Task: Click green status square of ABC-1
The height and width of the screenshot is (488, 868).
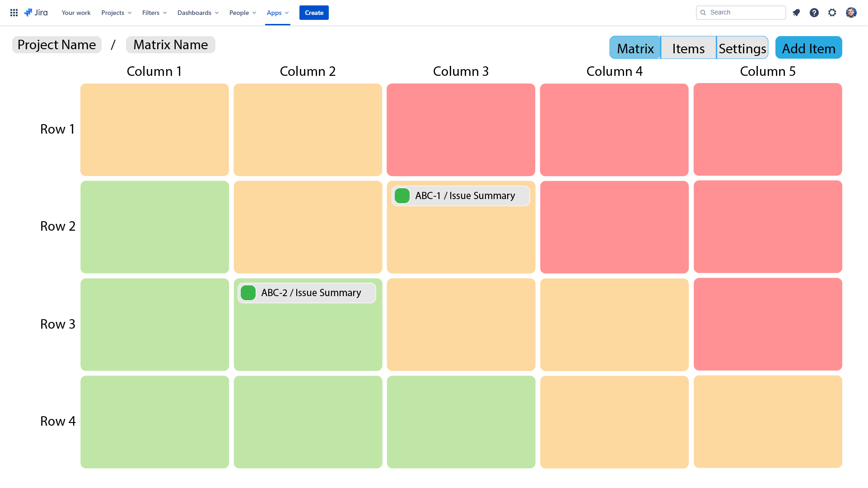Action: 402,196
